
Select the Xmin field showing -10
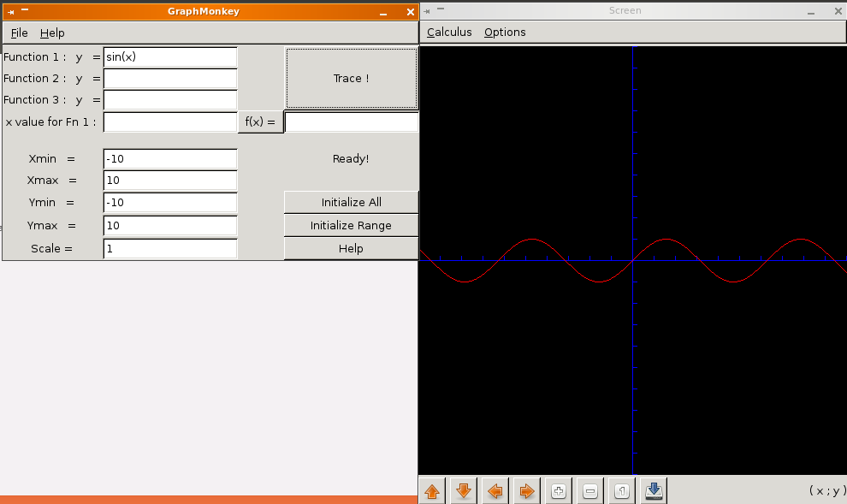click(170, 159)
